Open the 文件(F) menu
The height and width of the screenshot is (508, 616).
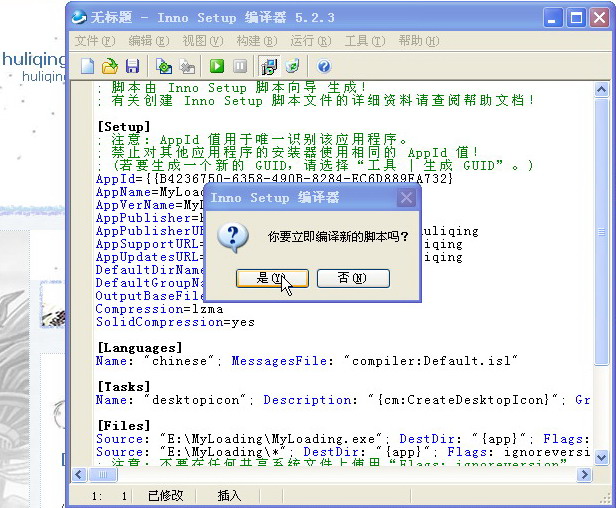click(95, 40)
